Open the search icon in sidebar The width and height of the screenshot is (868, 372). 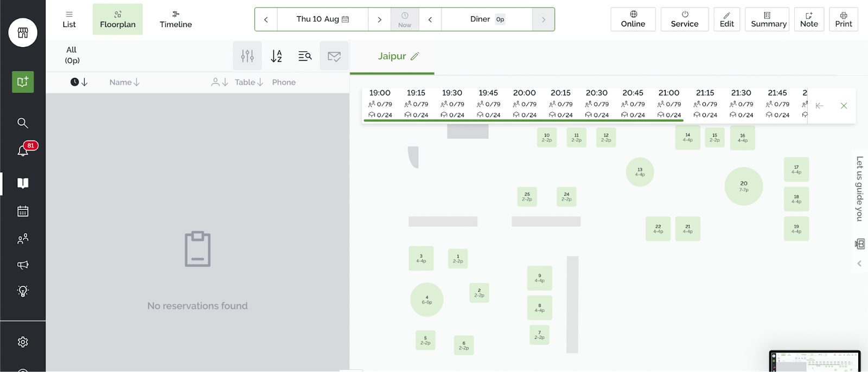click(x=23, y=123)
